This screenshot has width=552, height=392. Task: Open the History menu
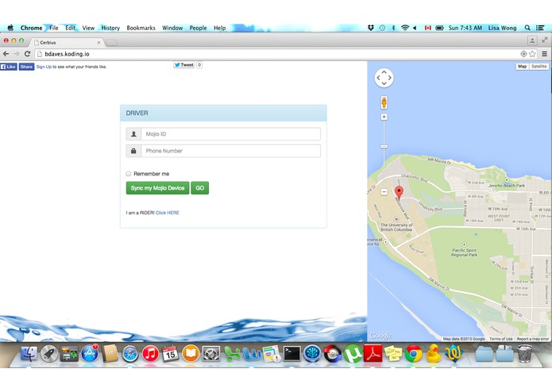click(x=110, y=28)
